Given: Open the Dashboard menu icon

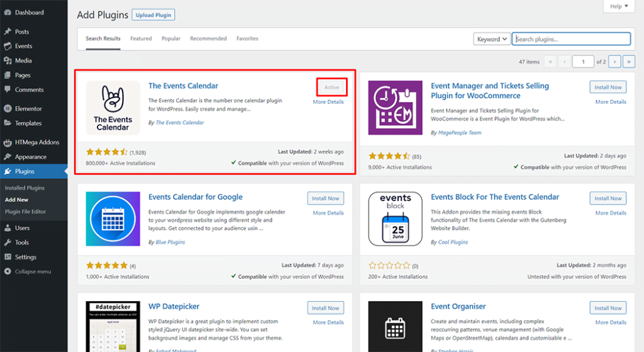Looking at the screenshot, I should [x=8, y=13].
